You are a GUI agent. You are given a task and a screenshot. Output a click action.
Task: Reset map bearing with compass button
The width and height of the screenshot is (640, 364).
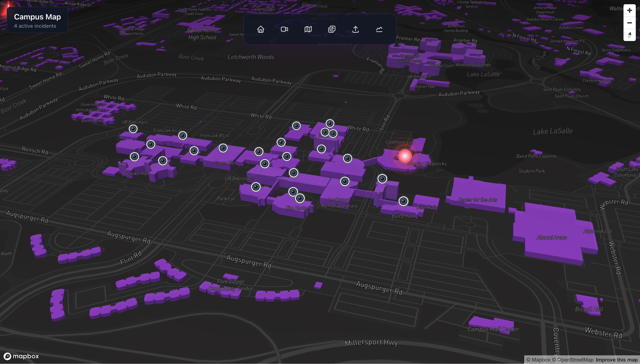pyautogui.click(x=629, y=35)
